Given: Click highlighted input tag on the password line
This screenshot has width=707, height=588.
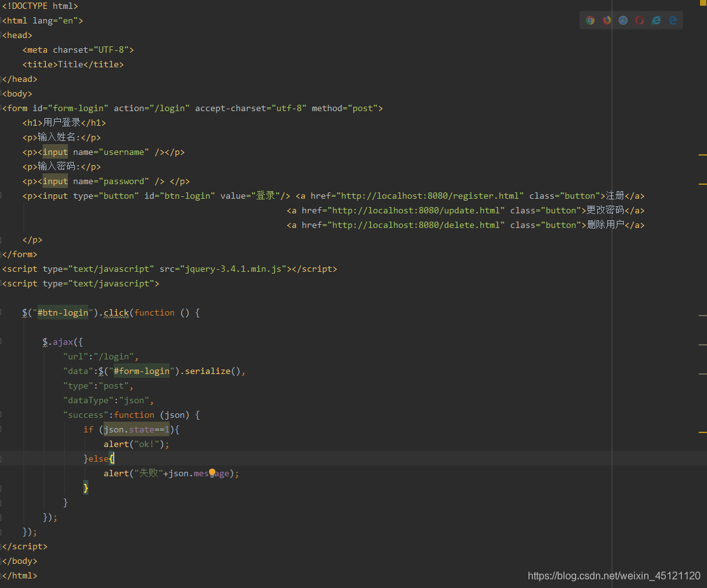Looking at the screenshot, I should point(55,181).
